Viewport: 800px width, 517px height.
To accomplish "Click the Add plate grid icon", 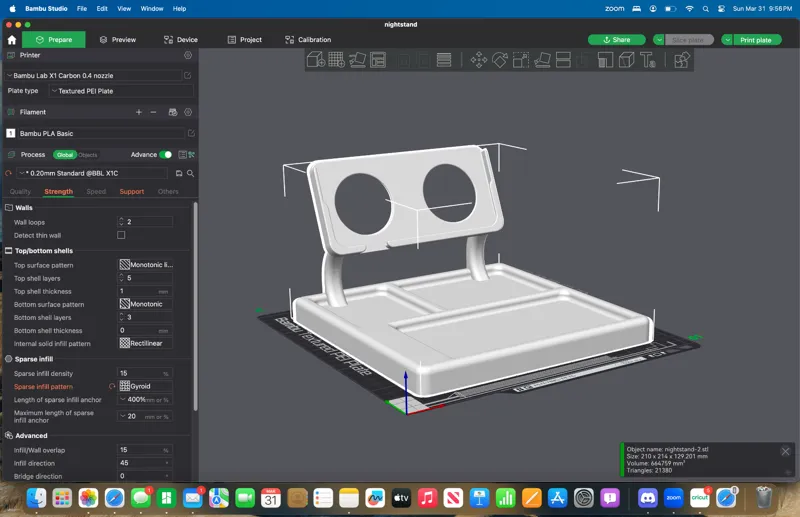I will tap(337, 60).
